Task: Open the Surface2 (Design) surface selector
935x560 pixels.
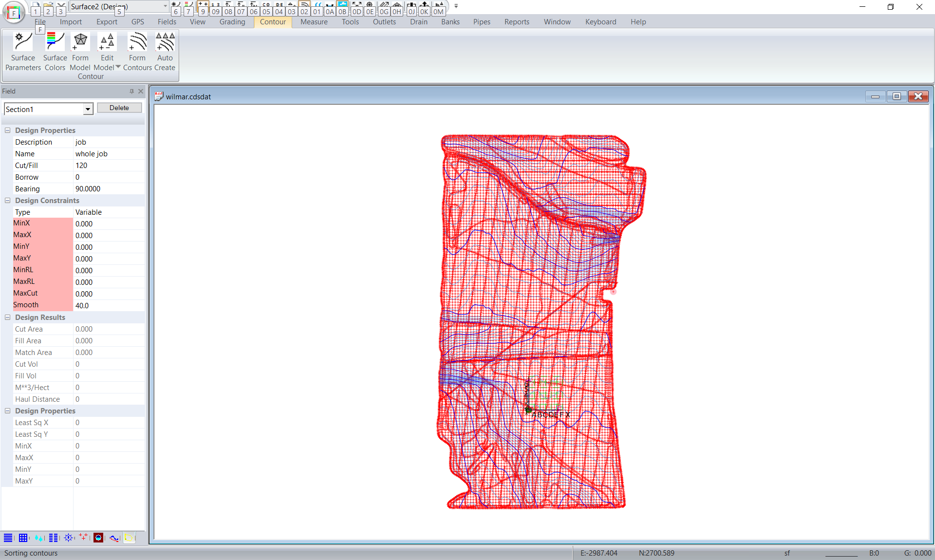Action: (165, 6)
